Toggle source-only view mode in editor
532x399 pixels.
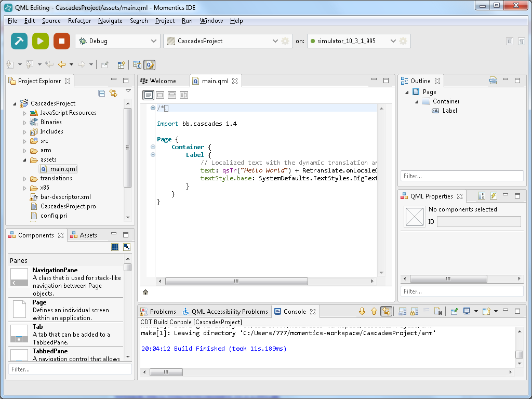[x=149, y=95]
